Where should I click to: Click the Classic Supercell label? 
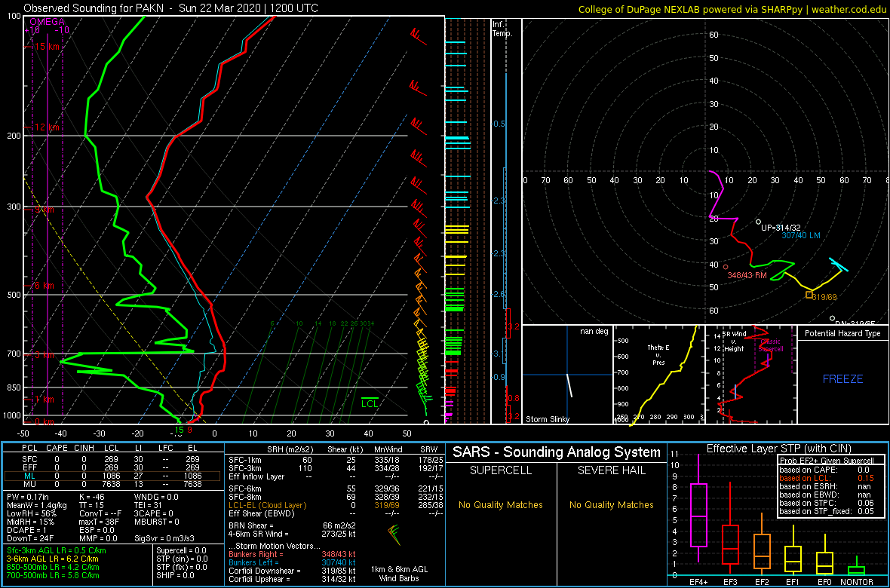pos(771,346)
